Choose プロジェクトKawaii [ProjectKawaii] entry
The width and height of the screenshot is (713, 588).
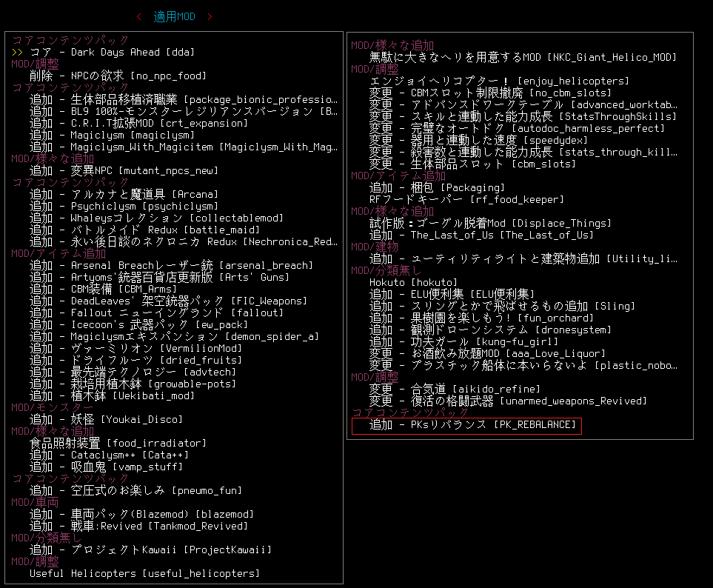coord(150,550)
